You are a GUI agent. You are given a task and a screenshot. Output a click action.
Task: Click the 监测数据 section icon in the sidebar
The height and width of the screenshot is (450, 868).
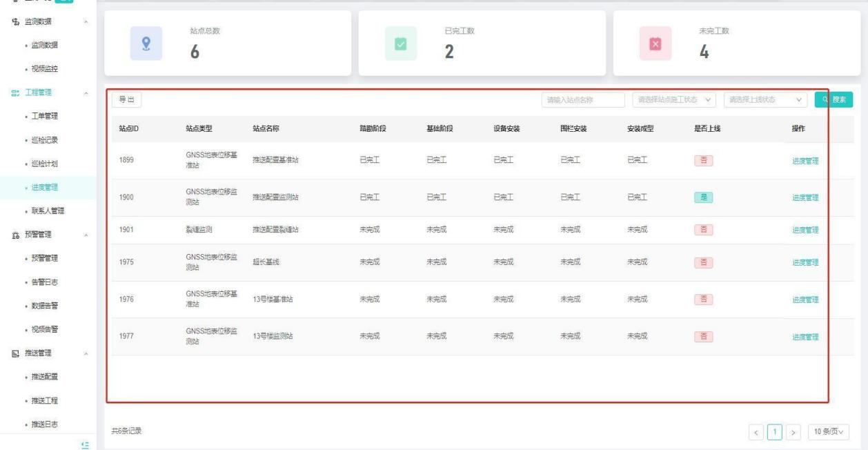[14, 21]
